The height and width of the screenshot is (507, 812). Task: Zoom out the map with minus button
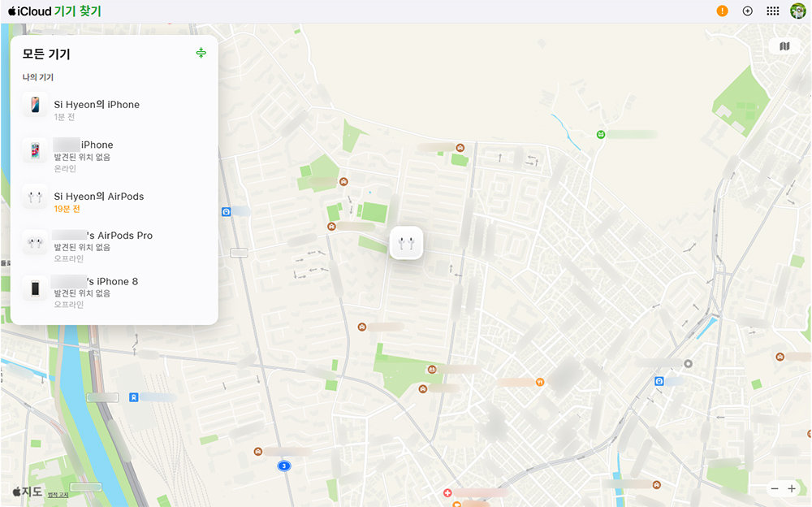coord(775,488)
